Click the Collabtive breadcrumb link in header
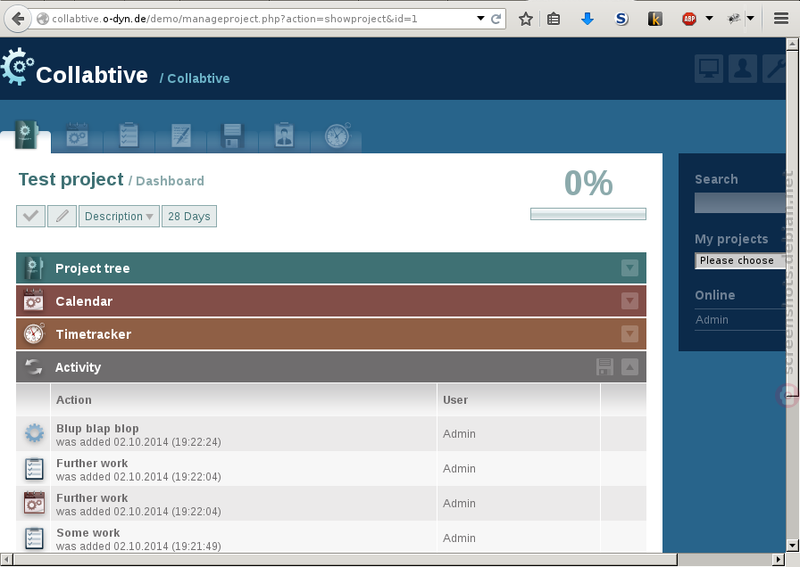 pos(198,79)
